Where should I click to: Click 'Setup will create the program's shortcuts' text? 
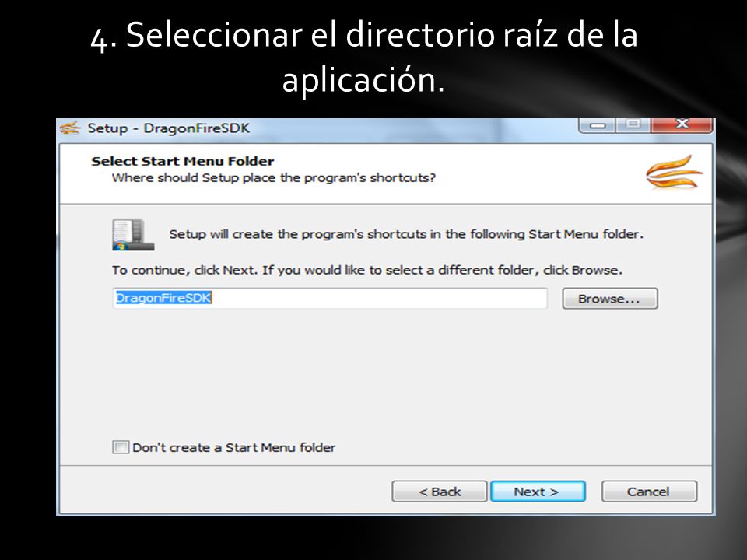406,234
